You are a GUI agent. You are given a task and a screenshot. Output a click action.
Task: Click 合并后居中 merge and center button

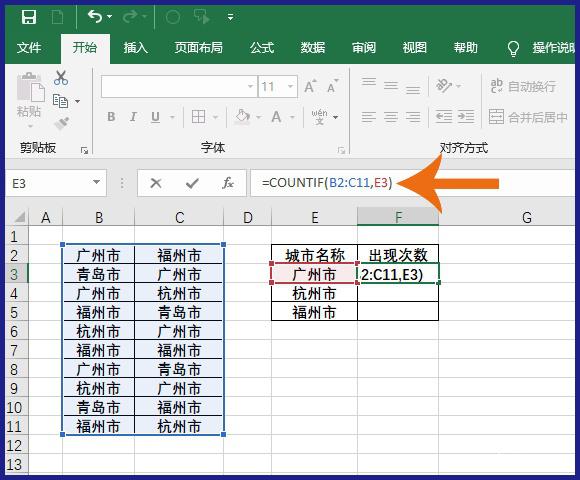(x=528, y=117)
